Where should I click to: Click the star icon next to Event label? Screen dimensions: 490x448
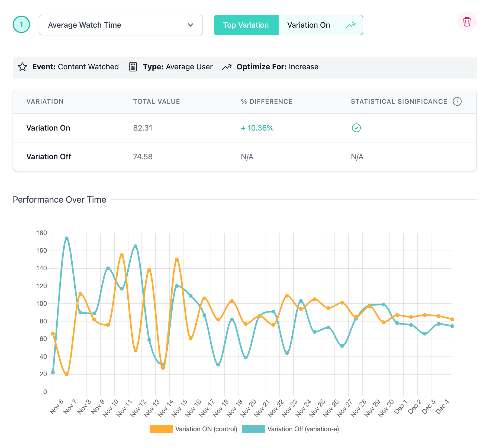tap(23, 67)
